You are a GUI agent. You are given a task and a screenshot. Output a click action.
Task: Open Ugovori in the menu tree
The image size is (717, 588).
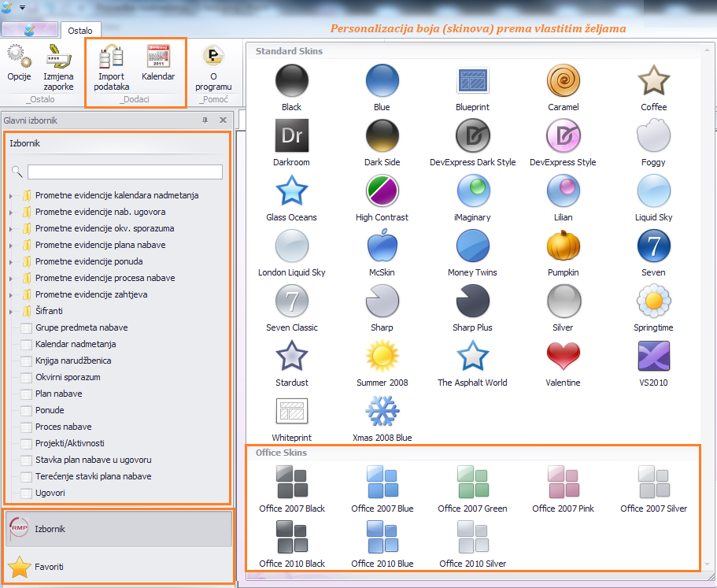(x=50, y=493)
